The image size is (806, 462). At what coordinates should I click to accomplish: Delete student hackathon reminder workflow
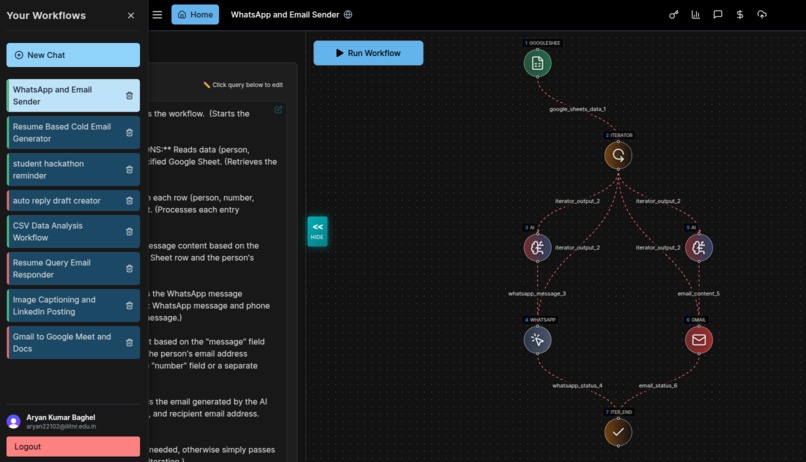[x=130, y=170]
